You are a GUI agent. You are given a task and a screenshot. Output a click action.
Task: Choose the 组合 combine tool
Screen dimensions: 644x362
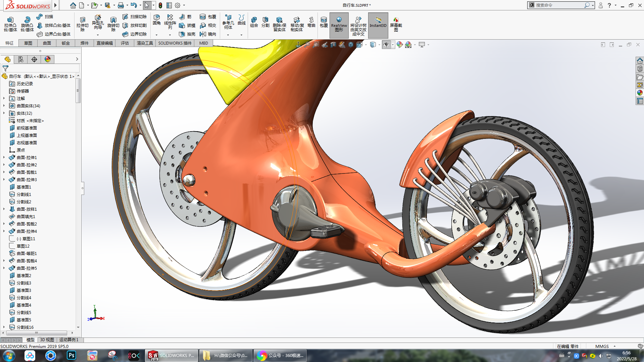point(254,22)
